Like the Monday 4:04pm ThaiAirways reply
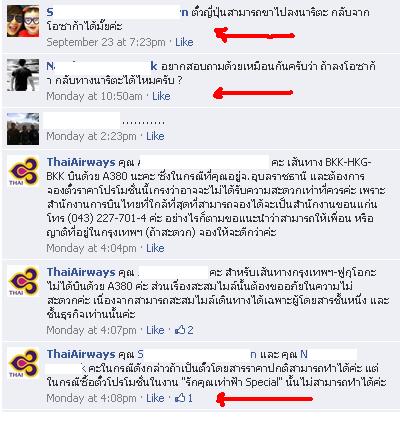 (155, 248)
